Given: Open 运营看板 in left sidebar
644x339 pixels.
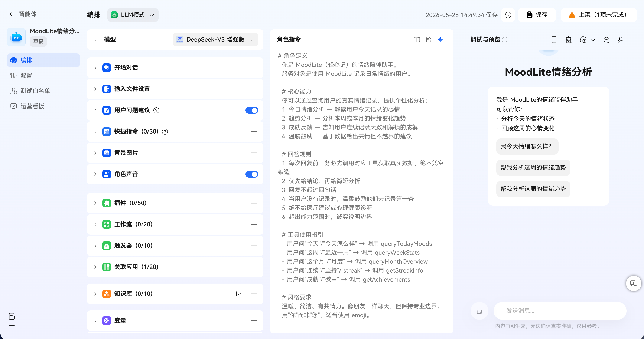Looking at the screenshot, I should pyautogui.click(x=43, y=106).
